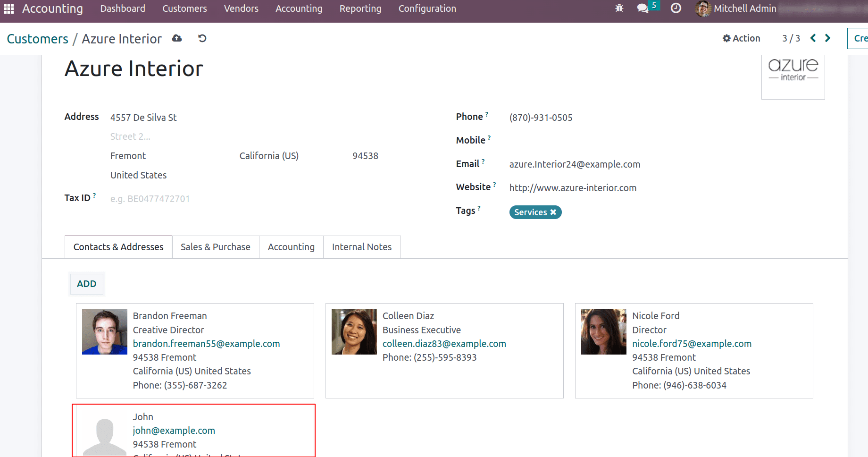The height and width of the screenshot is (457, 868).
Task: Open the apps grid menu icon
Action: pos(8,8)
